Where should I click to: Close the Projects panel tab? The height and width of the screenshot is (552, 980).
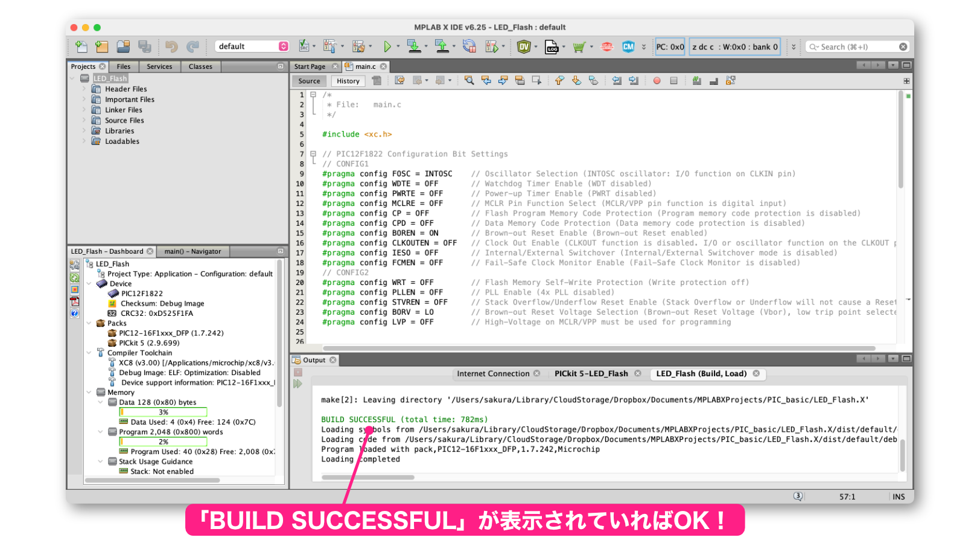(x=103, y=66)
